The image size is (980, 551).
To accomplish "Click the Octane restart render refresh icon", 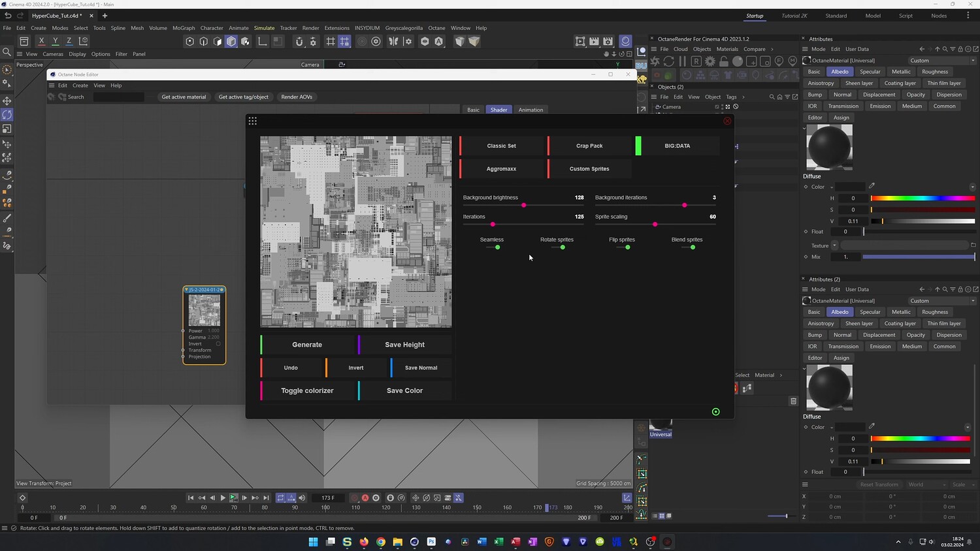I will pyautogui.click(x=669, y=61).
